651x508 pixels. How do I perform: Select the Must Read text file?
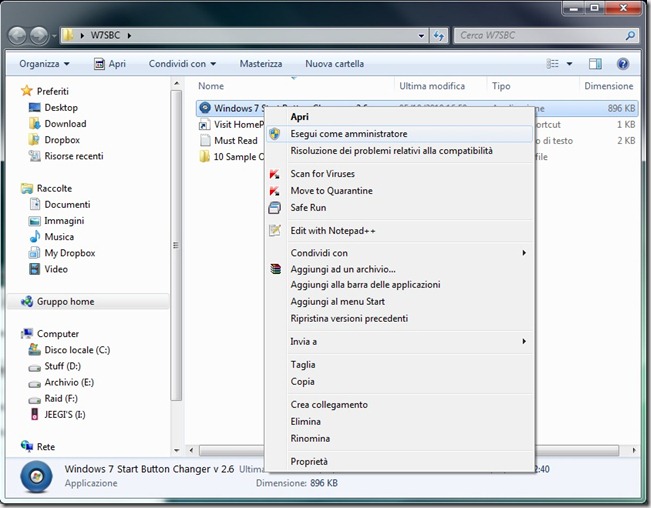(x=229, y=141)
